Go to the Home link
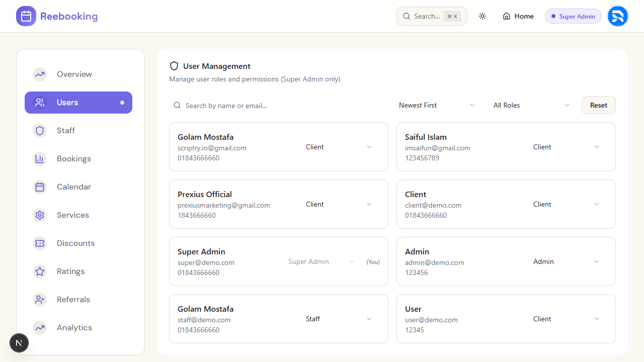Viewport: 644px width, 362px height. (518, 16)
